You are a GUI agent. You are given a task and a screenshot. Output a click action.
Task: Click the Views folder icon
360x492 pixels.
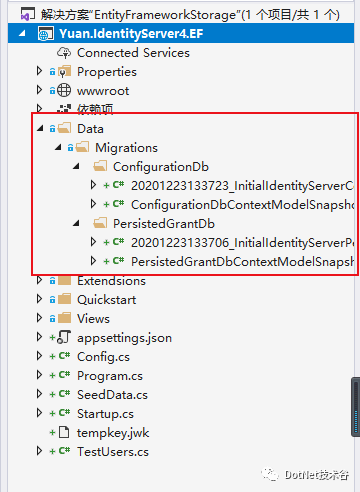pyautogui.click(x=64, y=318)
